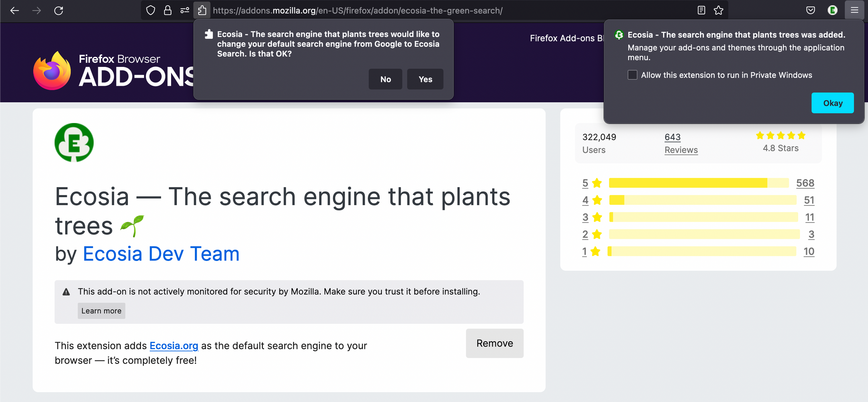Toggle Reader View for this page
868x402 pixels.
tap(701, 10)
